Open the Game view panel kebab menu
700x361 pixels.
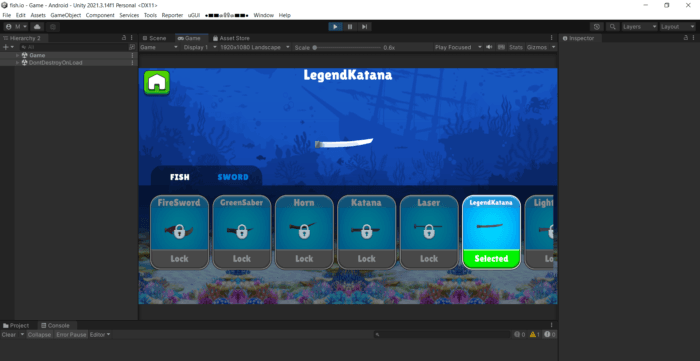point(551,38)
